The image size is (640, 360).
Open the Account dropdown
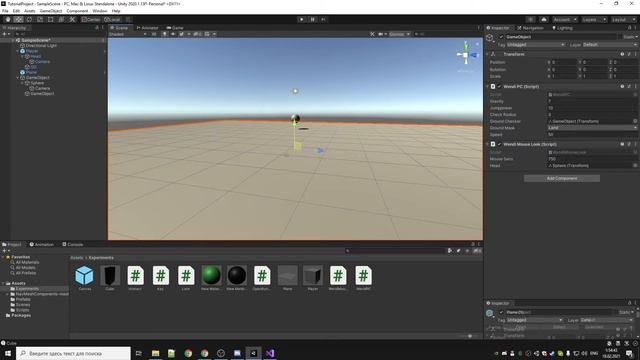[x=565, y=19]
